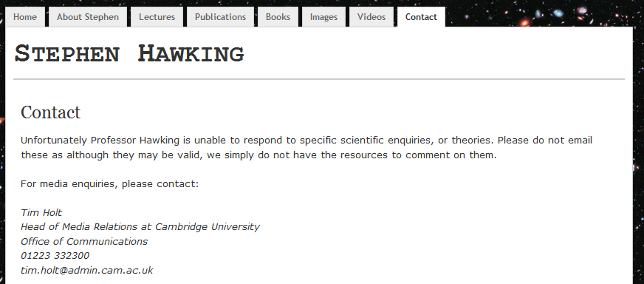The width and height of the screenshot is (644, 284).
Task: View the Images tab
Action: (x=323, y=17)
